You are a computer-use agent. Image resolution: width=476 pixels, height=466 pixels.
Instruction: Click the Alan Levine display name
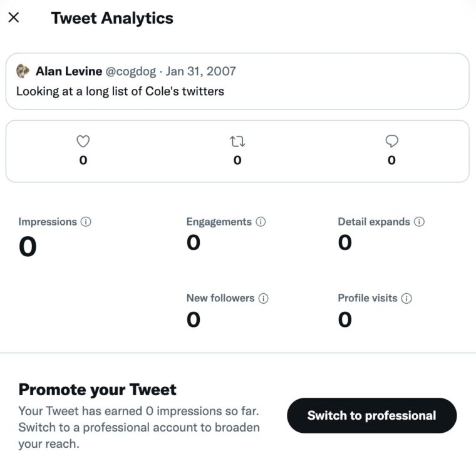point(69,71)
